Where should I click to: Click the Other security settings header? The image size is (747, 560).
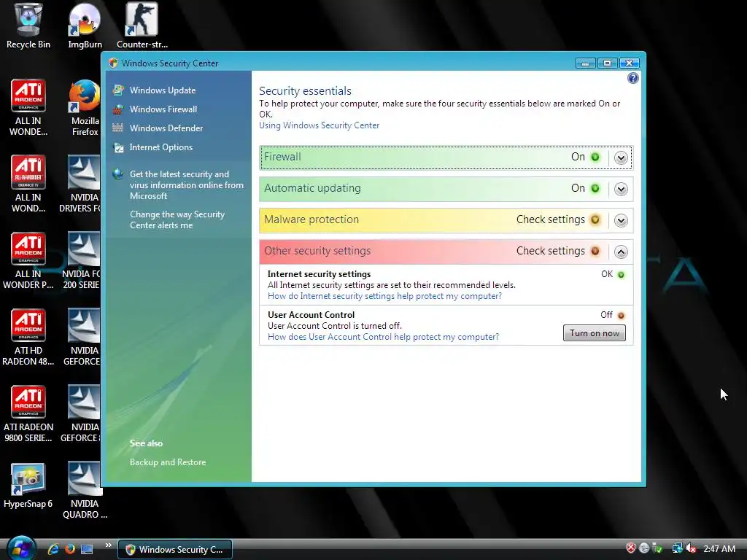pos(446,252)
